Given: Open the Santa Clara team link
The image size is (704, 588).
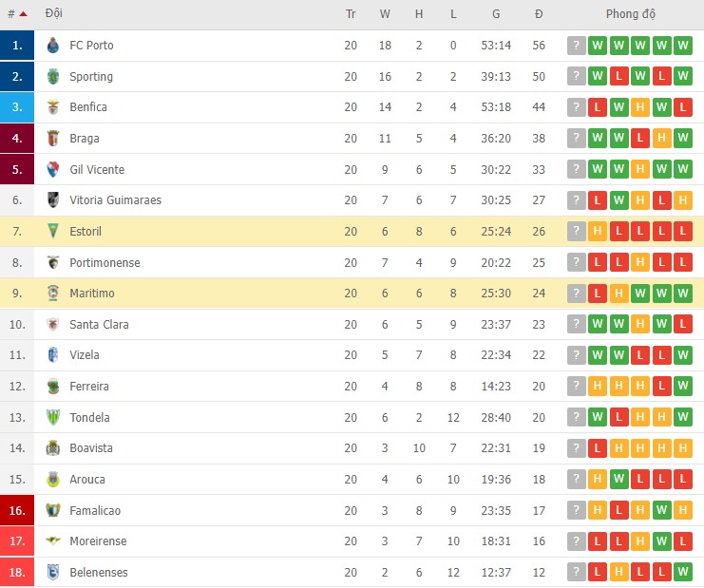Looking at the screenshot, I should coord(99,324).
